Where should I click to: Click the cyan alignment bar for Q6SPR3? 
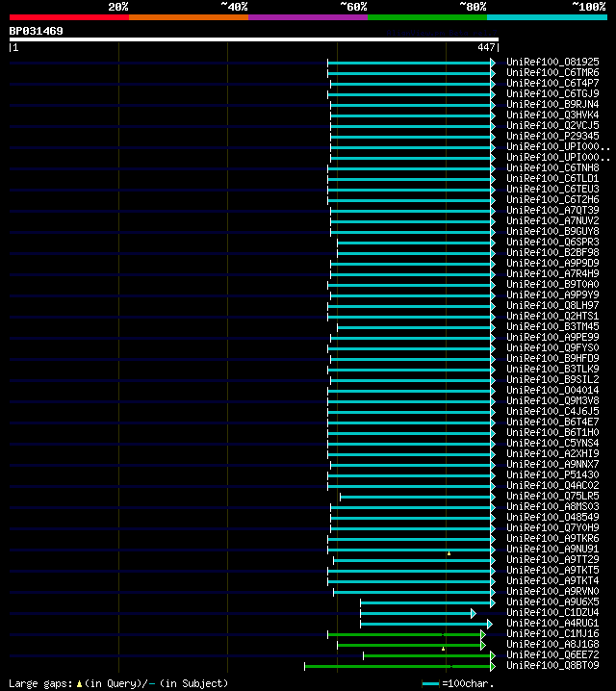point(414,243)
